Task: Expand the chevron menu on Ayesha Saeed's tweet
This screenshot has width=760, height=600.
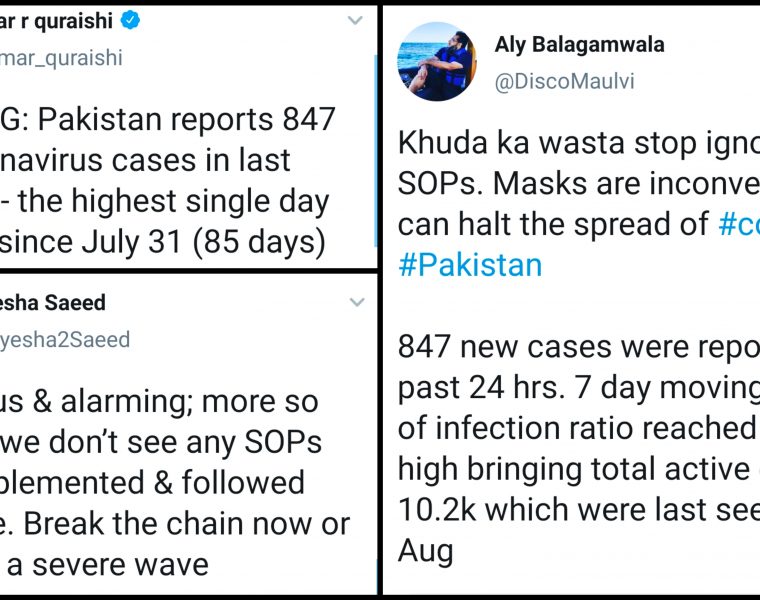Action: 355,302
